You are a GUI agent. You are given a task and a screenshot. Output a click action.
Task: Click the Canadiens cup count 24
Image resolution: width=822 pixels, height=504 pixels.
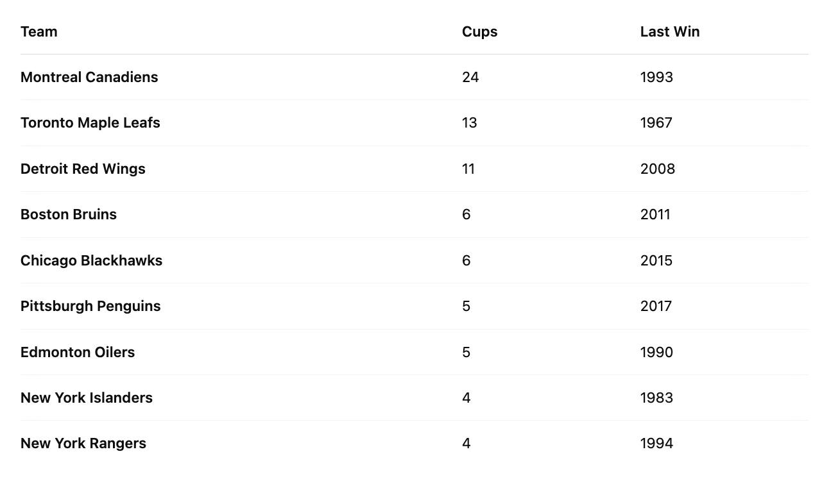coord(470,77)
